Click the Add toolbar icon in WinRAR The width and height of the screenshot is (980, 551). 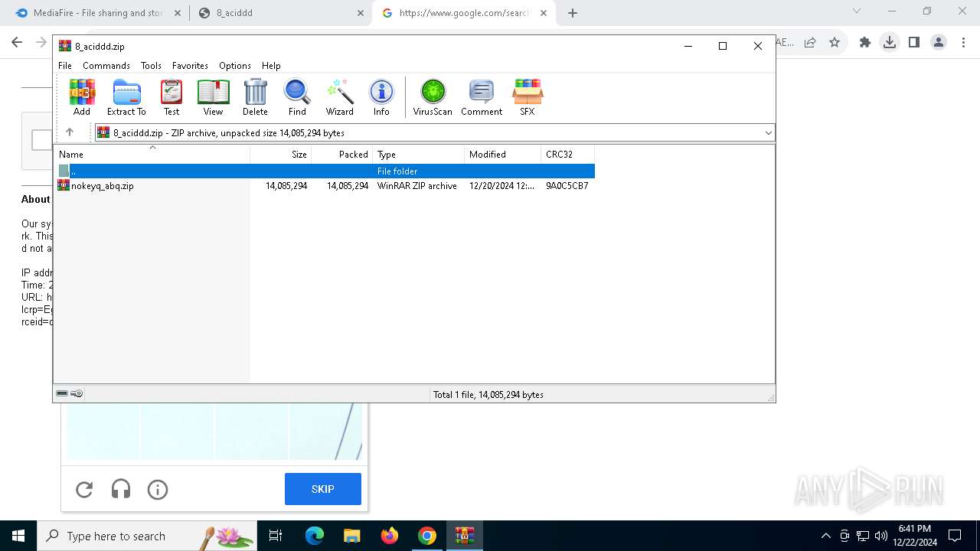[82, 97]
